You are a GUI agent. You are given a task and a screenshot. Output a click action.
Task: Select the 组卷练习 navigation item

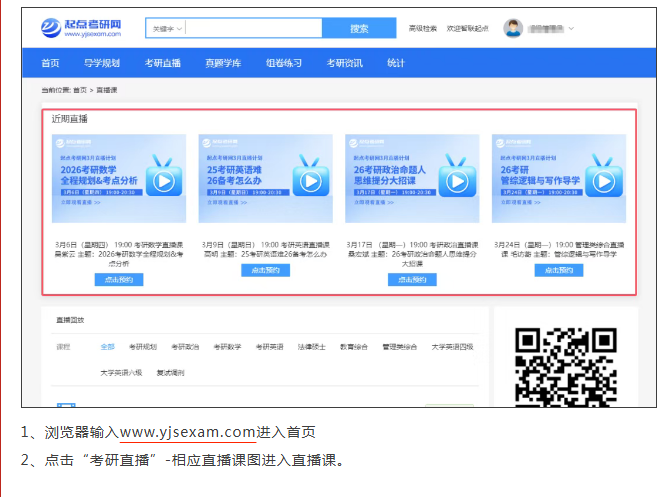tap(283, 63)
